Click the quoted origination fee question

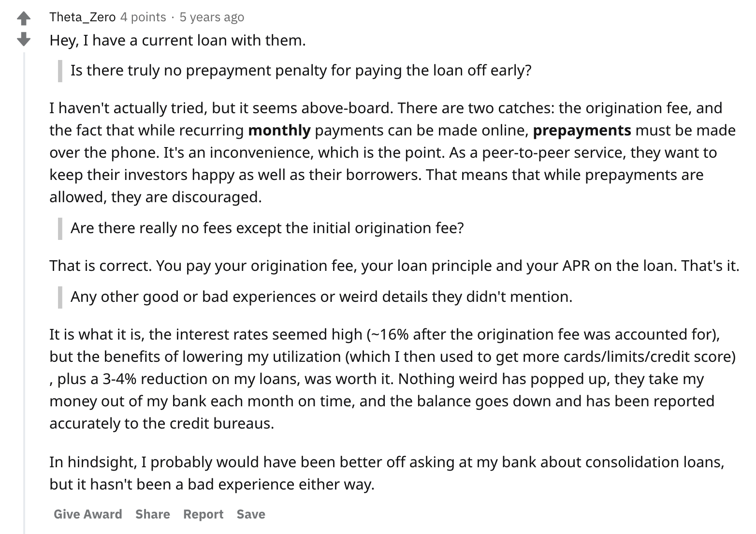point(267,228)
